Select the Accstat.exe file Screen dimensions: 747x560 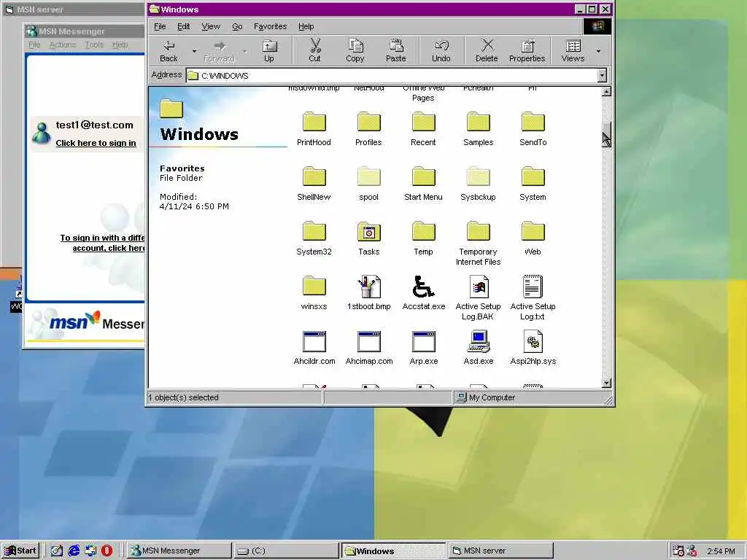[423, 293]
